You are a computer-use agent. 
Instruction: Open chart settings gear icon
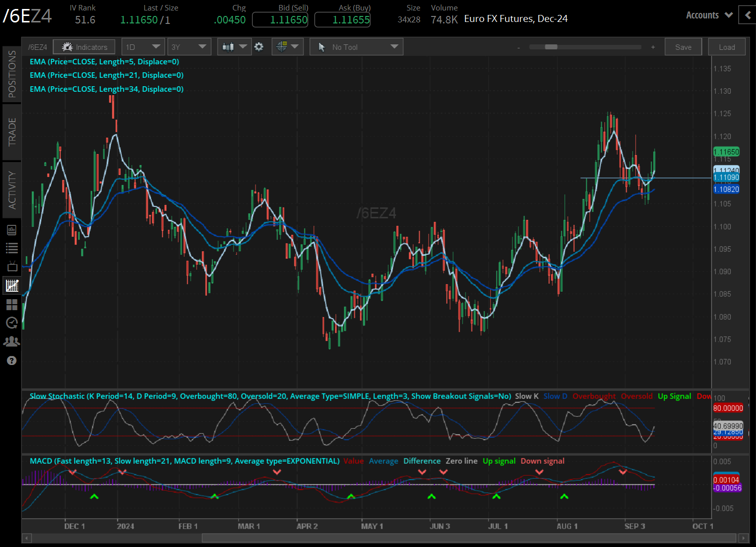coord(258,47)
